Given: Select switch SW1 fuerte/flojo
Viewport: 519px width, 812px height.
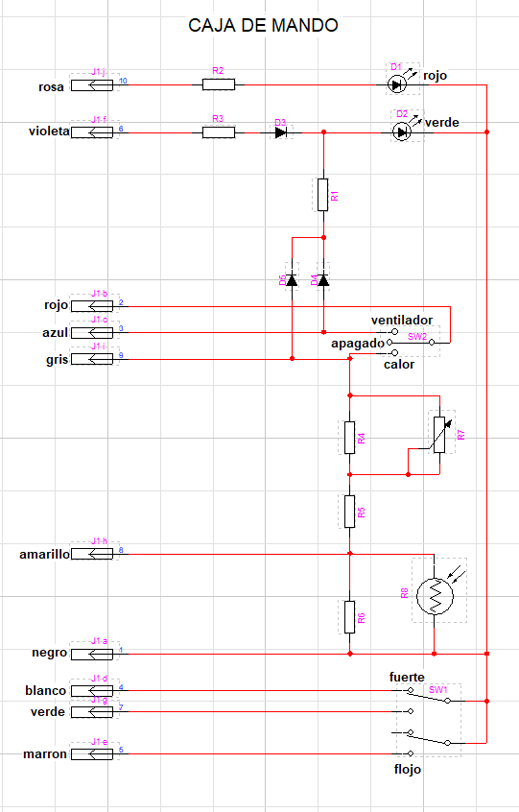Looking at the screenshot, I should coord(430,721).
